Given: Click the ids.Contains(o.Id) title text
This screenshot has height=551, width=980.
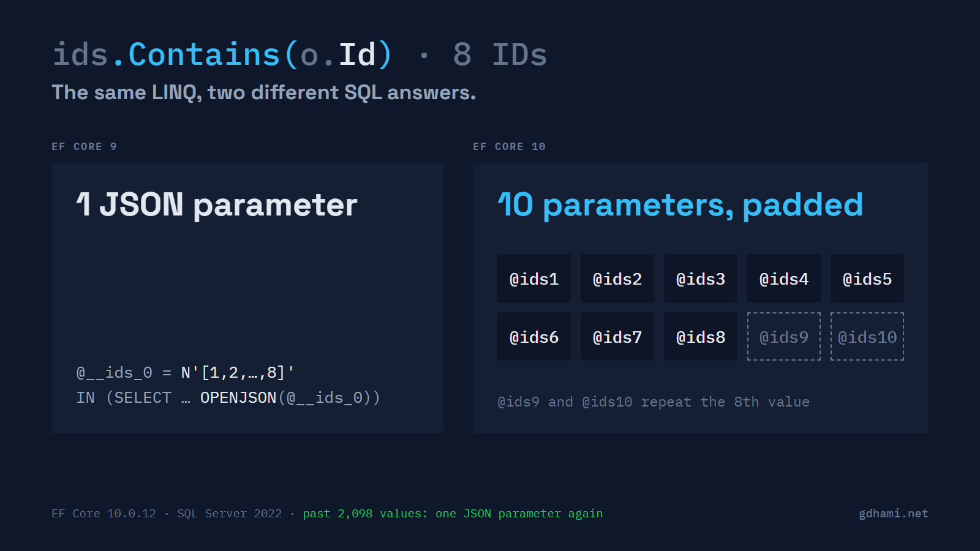Looking at the screenshot, I should (222, 54).
